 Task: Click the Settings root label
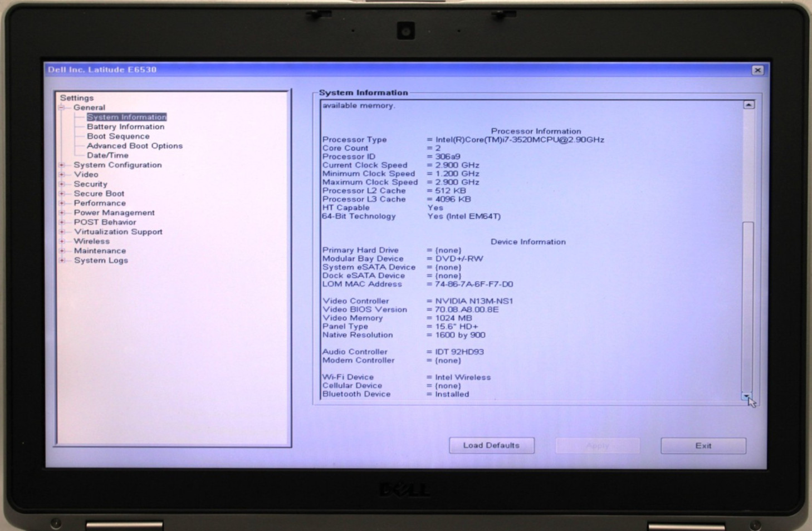77,98
